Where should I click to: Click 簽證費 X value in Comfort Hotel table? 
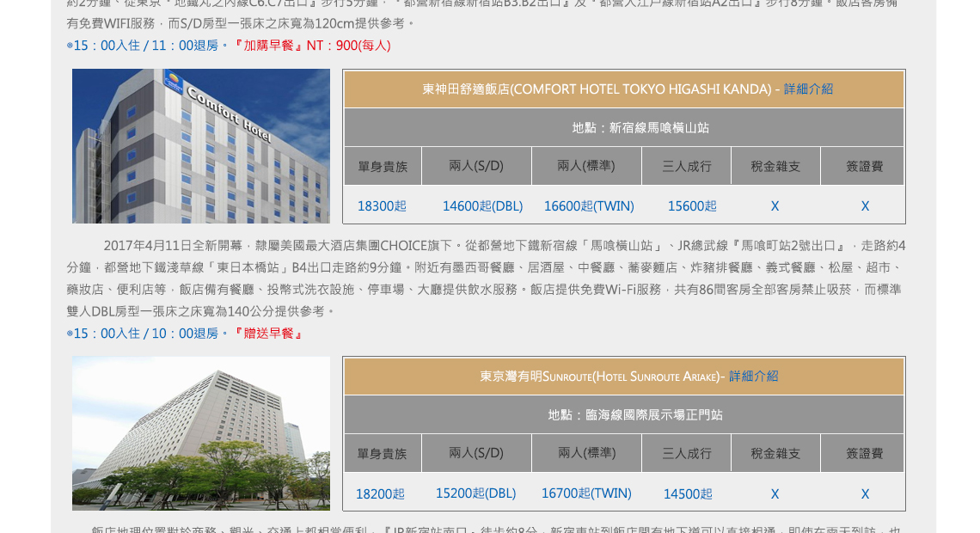click(865, 206)
